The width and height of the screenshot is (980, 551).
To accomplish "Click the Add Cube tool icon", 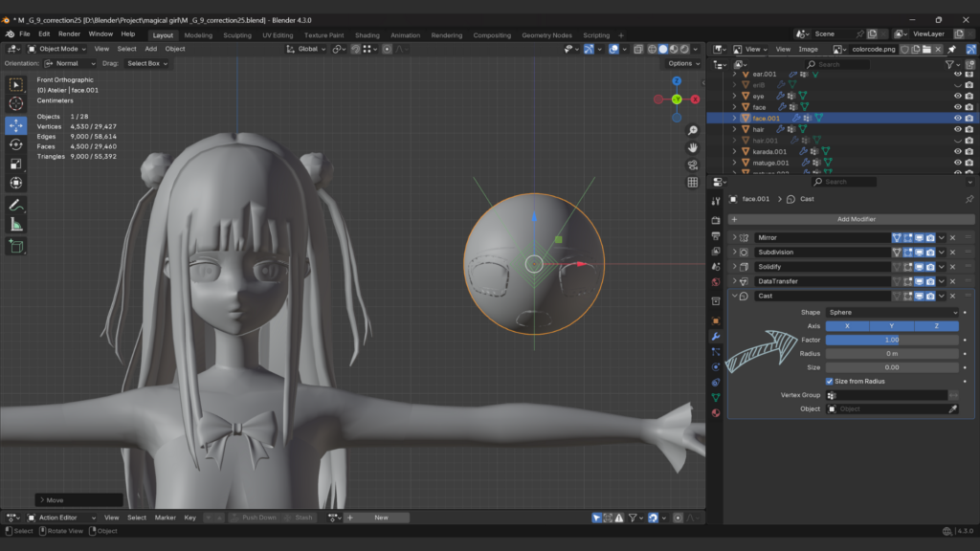I will (16, 246).
